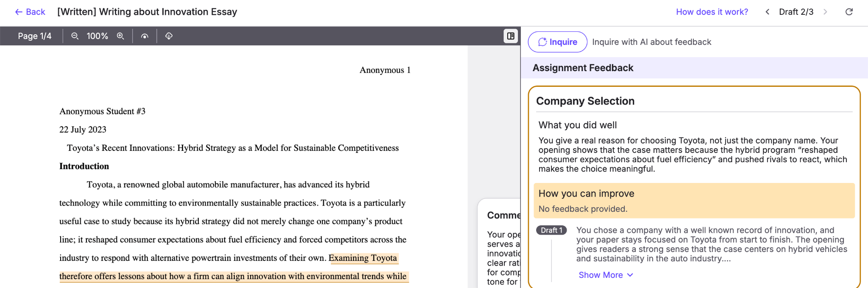Go back using the Back link

coord(30,12)
